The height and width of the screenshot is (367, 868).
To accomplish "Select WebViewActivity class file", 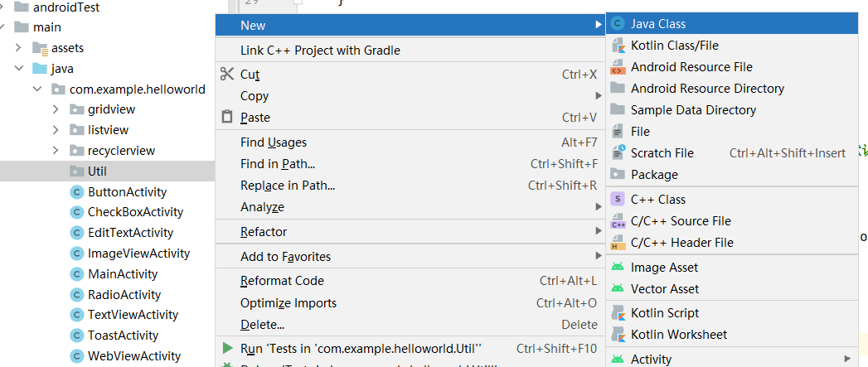I will (x=133, y=356).
